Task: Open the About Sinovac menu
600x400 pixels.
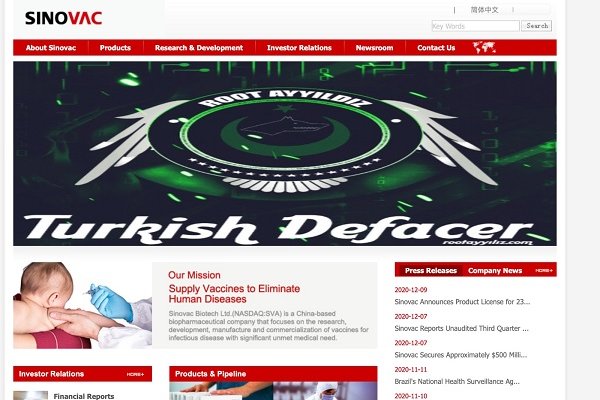Action: tap(51, 48)
